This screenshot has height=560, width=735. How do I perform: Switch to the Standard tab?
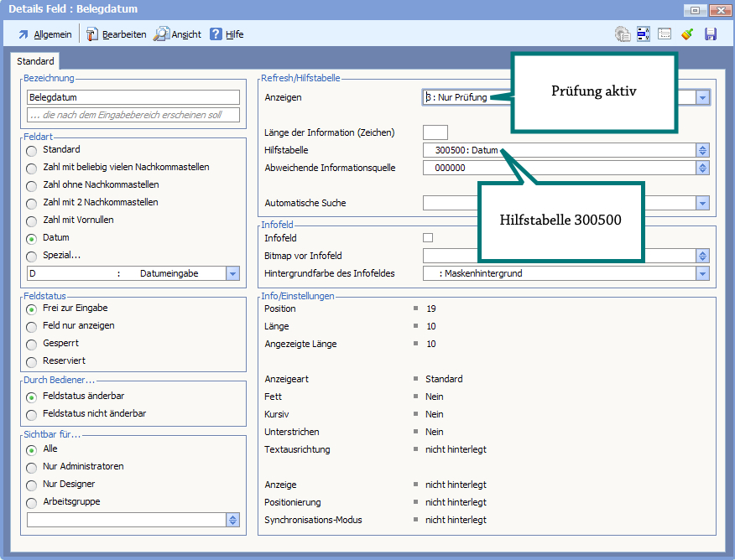[x=35, y=62]
